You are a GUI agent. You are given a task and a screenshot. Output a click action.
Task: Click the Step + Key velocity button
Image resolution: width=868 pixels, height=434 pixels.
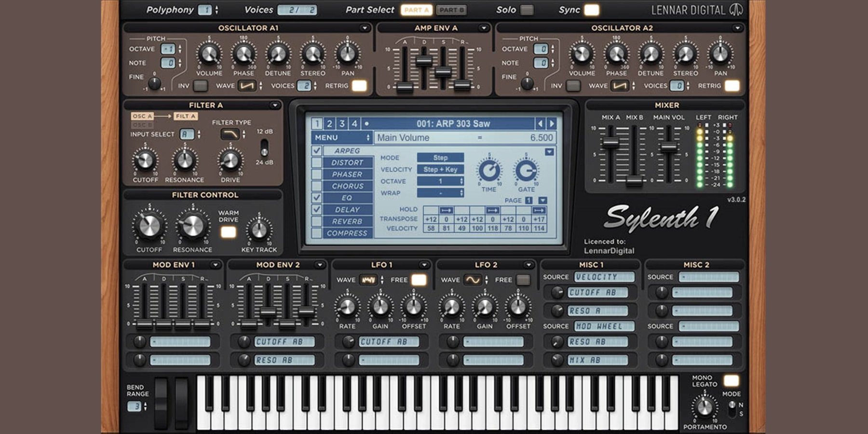pyautogui.click(x=440, y=169)
